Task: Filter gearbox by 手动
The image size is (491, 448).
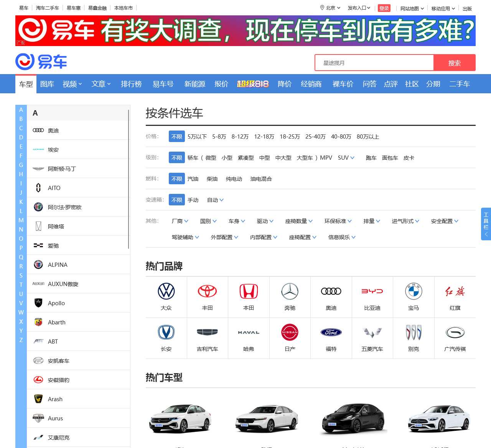Action: click(193, 200)
